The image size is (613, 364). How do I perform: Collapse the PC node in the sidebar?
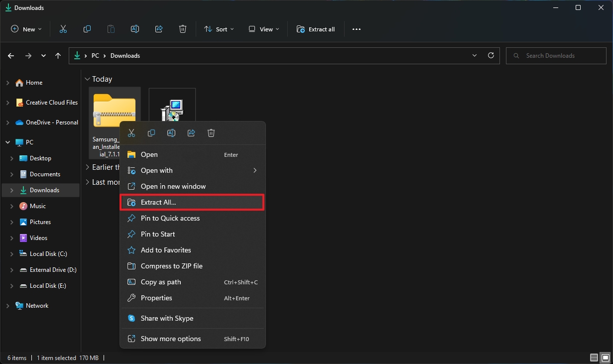[7, 142]
